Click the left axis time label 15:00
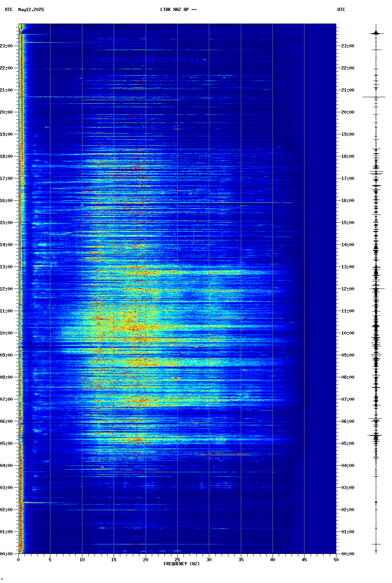The height and width of the screenshot is (583, 392). pos(6,223)
